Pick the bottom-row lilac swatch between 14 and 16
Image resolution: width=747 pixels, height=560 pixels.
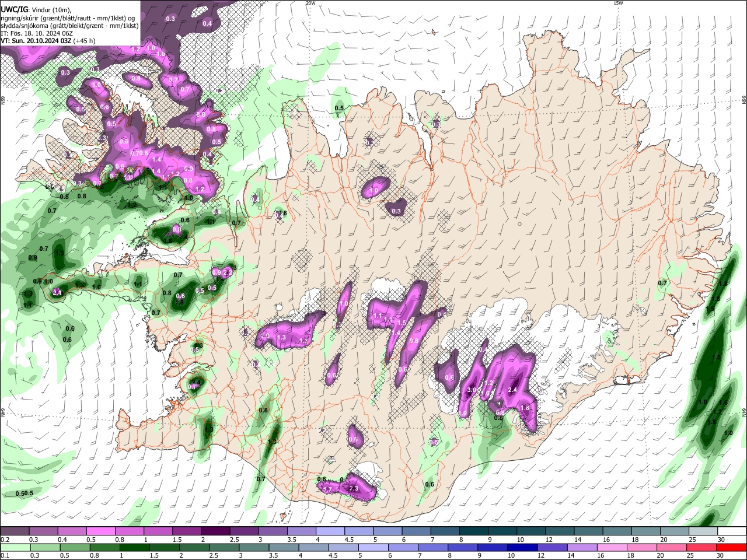[x=582, y=548]
